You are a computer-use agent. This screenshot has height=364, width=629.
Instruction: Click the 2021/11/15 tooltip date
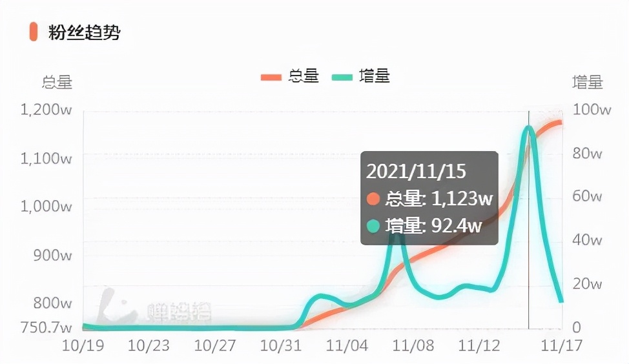[x=416, y=172]
